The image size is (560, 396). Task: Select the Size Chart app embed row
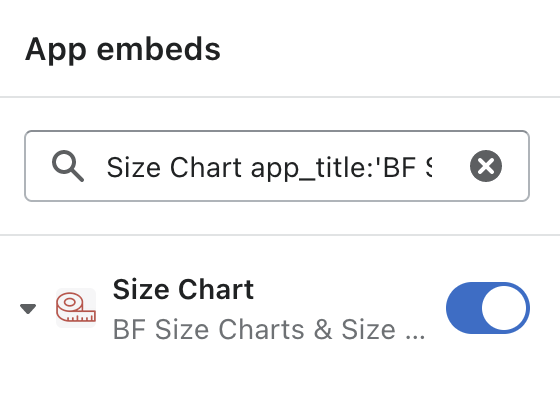coord(275,309)
